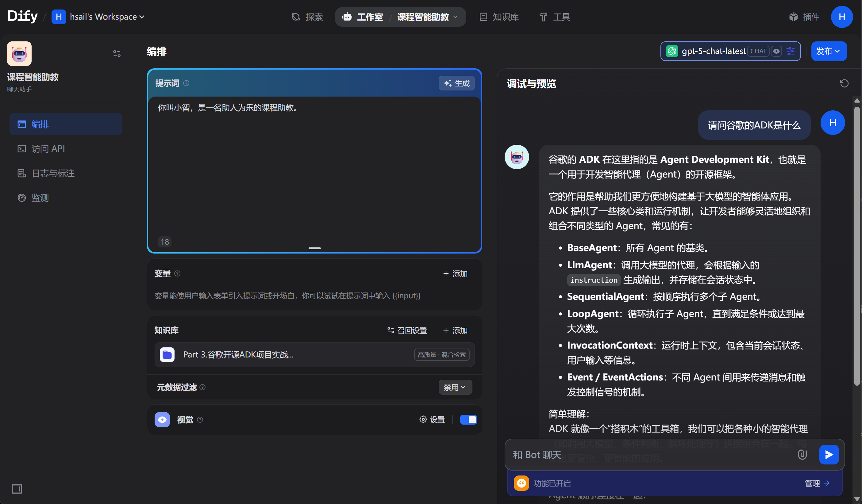Open 视觉 设置 gear settings
The height and width of the screenshot is (504, 862).
pyautogui.click(x=432, y=420)
